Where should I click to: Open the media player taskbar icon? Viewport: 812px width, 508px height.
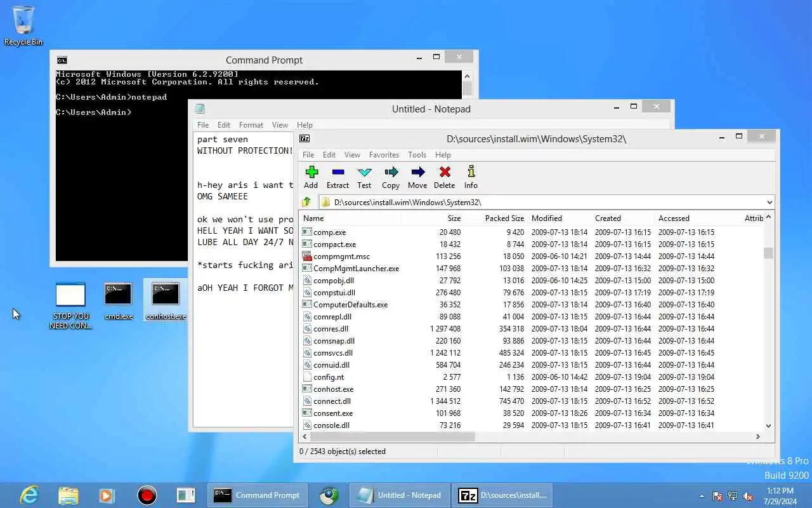(106, 495)
